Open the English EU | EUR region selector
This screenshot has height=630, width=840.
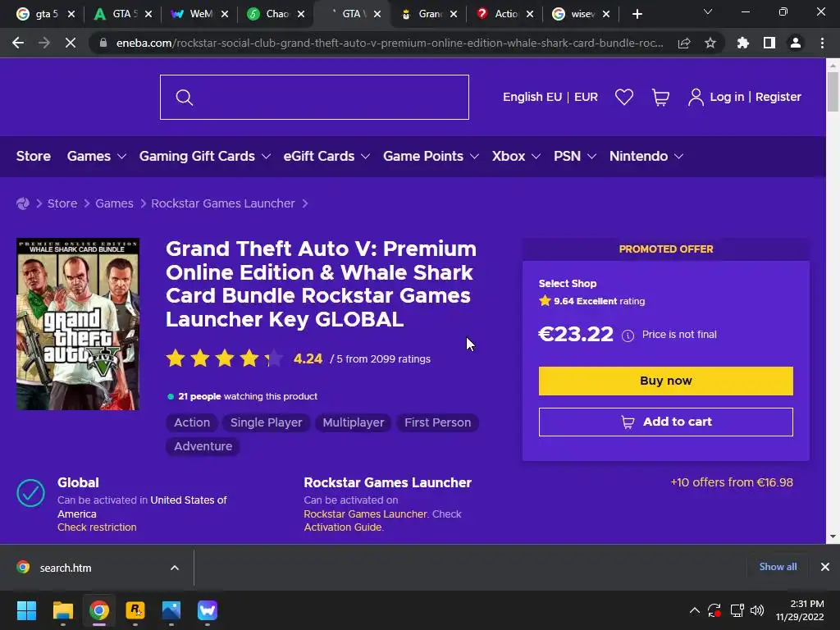point(550,97)
